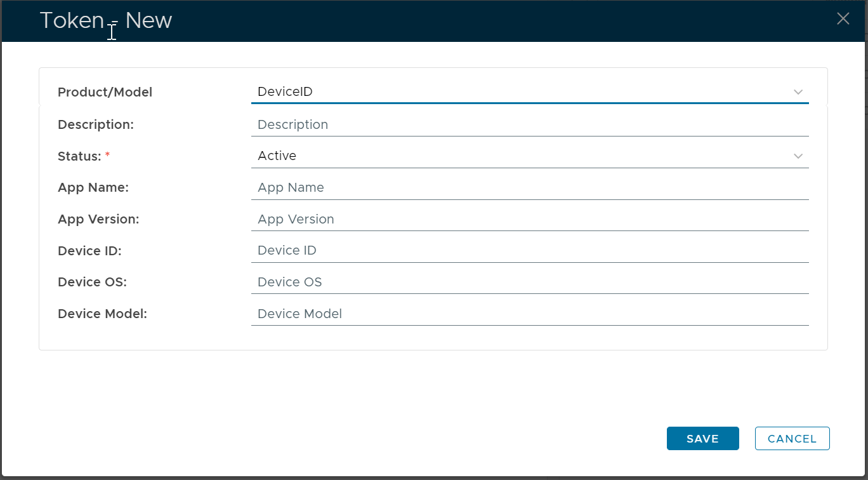Click the Product/Model chevron arrow
The image size is (868, 480).
click(798, 92)
